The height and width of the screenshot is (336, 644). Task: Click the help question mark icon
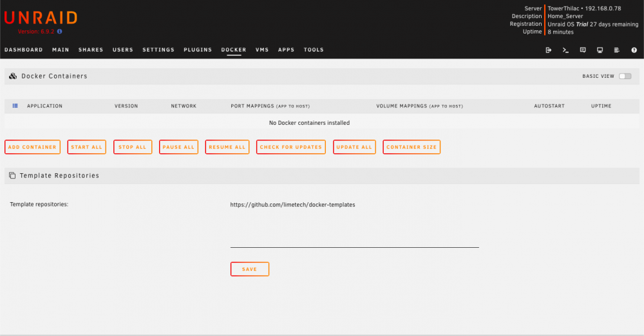point(634,50)
